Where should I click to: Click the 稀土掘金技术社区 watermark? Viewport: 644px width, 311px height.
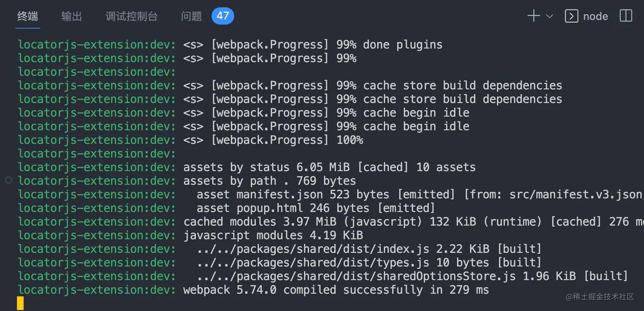[x=600, y=297]
